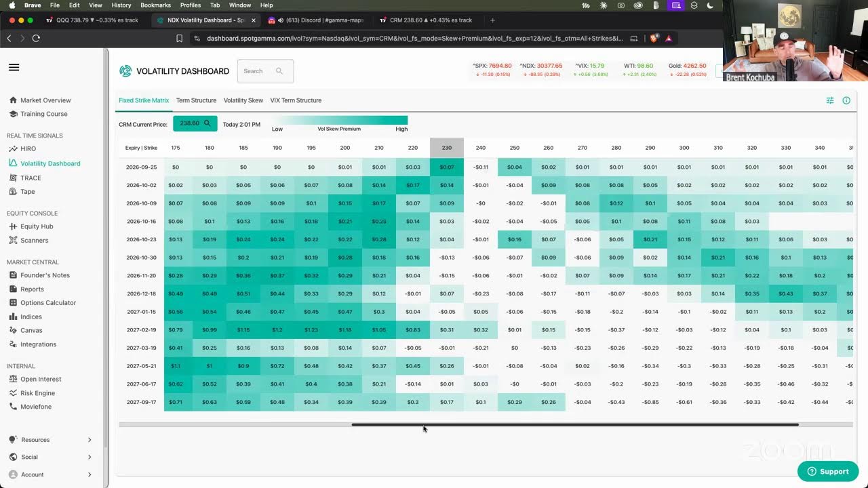Click the TRACE sidebar icon
The height and width of the screenshot is (488, 868).
coord(13,178)
